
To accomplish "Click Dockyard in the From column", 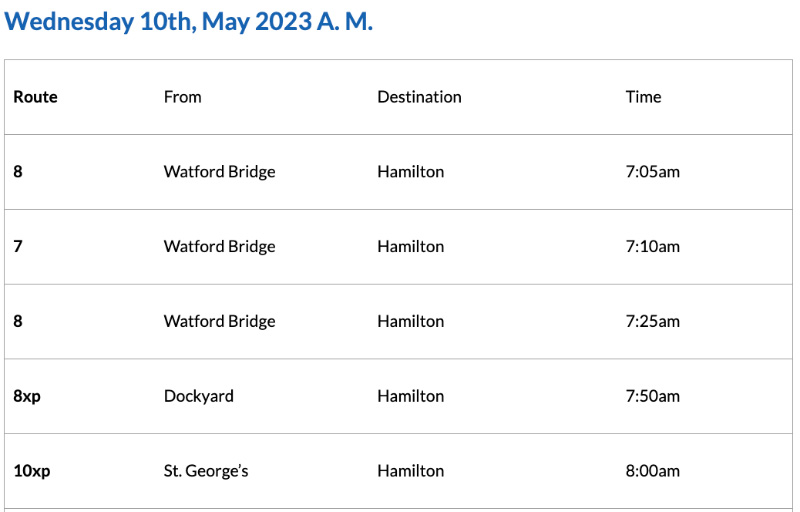I will click(x=198, y=396).
